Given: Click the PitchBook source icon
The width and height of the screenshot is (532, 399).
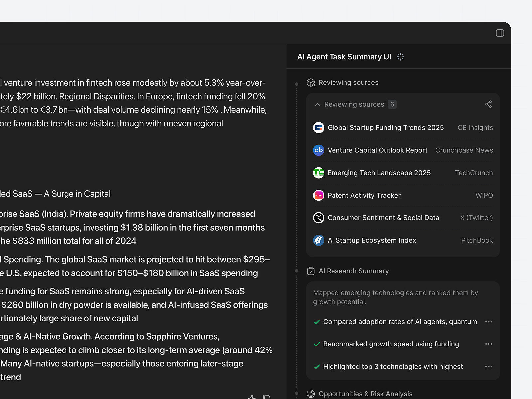Looking at the screenshot, I should pos(318,240).
